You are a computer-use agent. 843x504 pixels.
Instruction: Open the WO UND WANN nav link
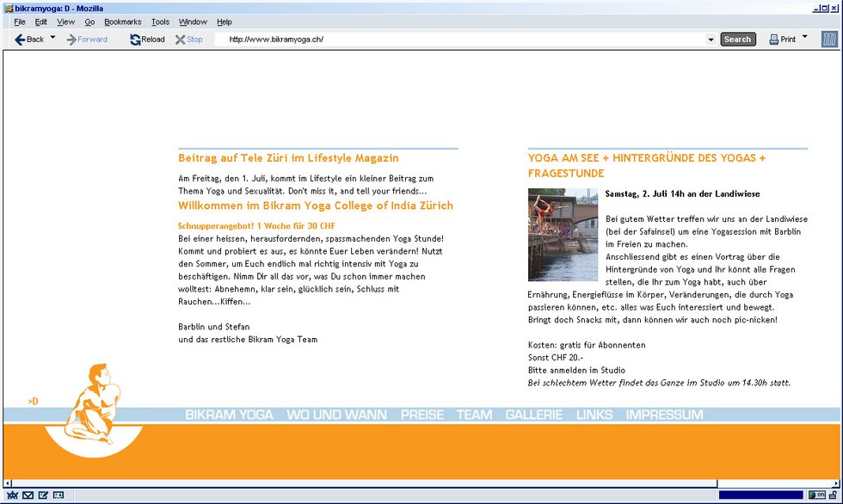[336, 415]
